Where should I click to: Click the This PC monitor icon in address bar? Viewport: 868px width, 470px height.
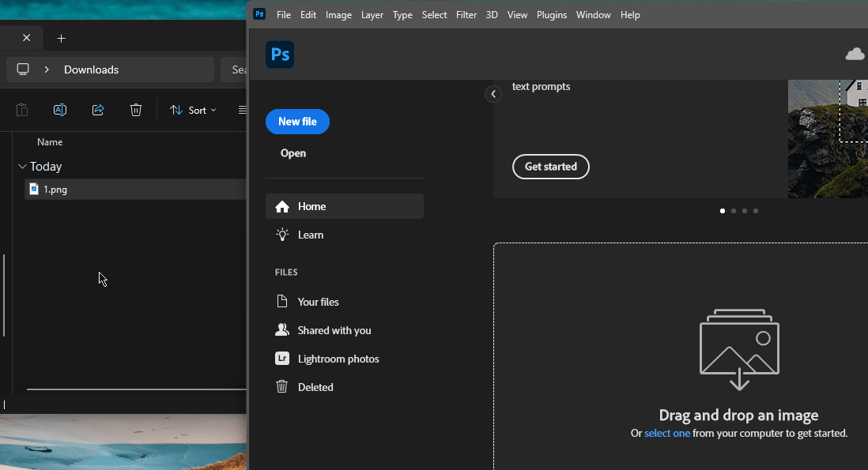pos(23,70)
